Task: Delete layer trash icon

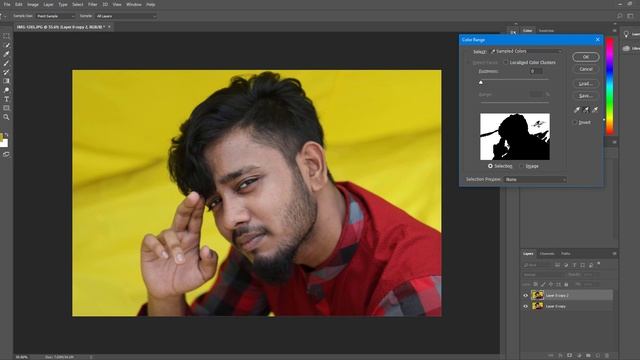Action: click(x=607, y=356)
